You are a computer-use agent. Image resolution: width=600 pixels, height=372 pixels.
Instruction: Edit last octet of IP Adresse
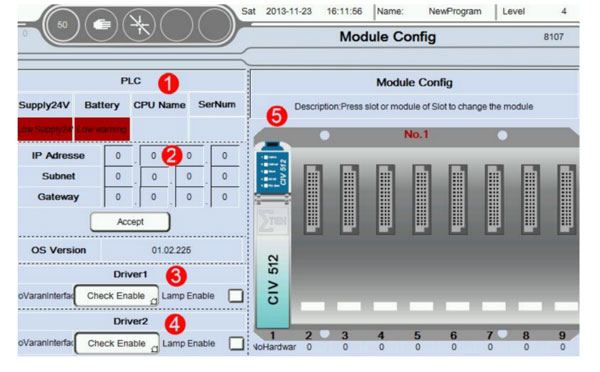[x=225, y=155]
